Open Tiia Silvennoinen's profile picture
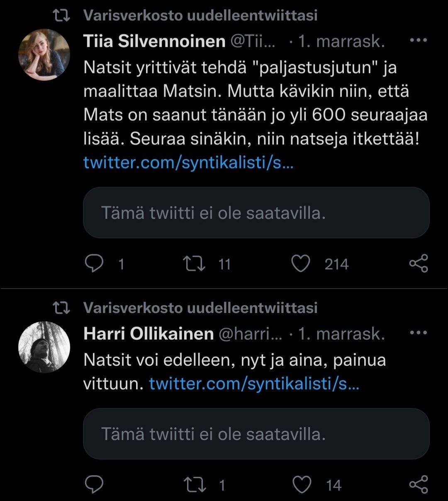This screenshot has height=501, width=448. pos(44,54)
